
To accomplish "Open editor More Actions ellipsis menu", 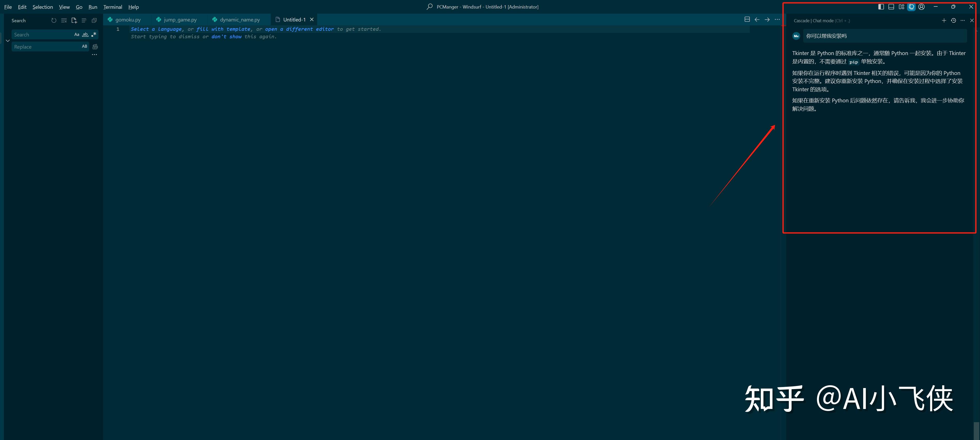I will tap(777, 19).
